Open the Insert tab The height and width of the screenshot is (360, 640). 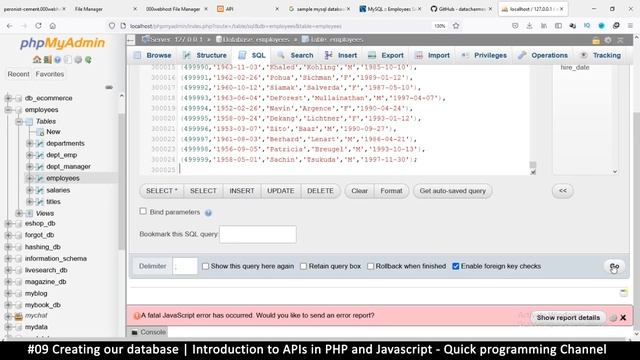click(x=341, y=56)
